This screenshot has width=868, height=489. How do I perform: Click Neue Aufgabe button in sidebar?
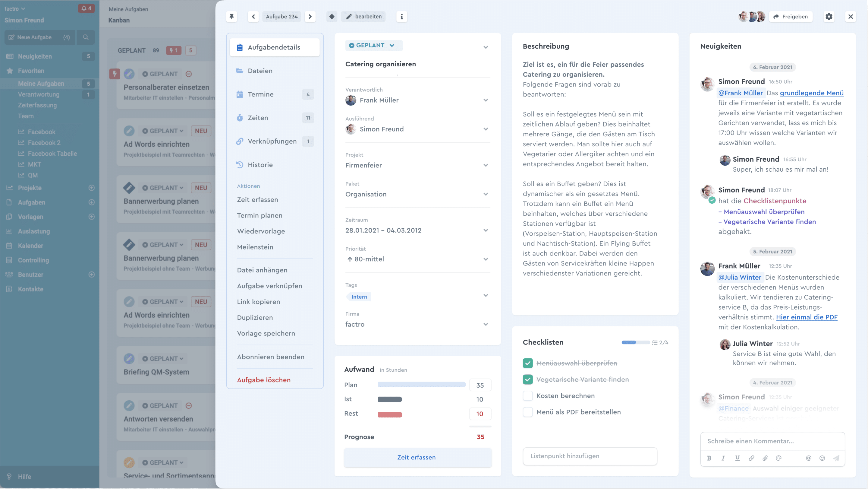[x=39, y=37]
